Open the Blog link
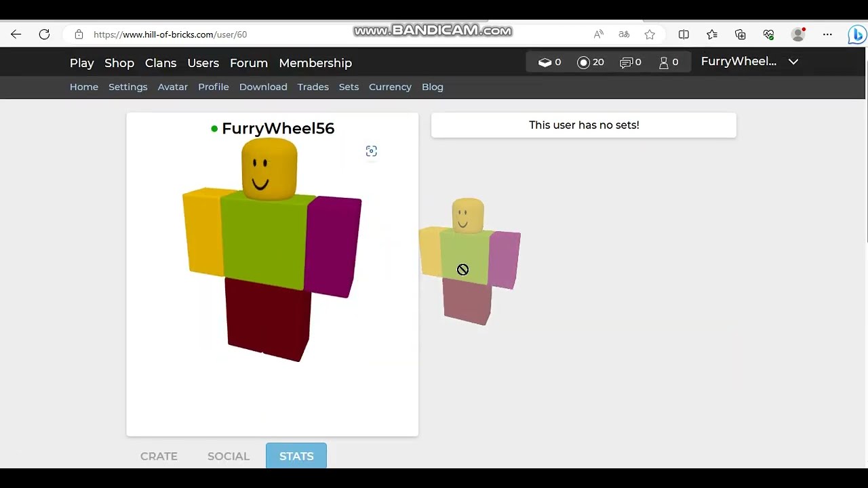 [433, 87]
